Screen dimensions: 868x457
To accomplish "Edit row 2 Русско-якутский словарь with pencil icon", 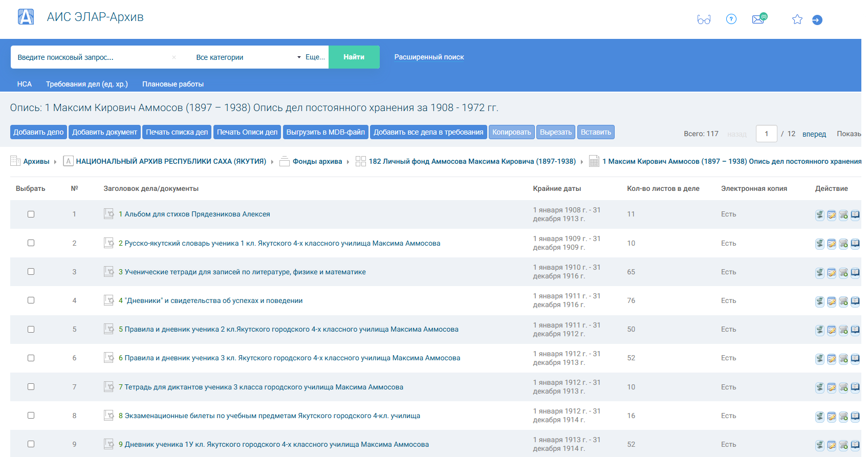I will click(x=831, y=244).
